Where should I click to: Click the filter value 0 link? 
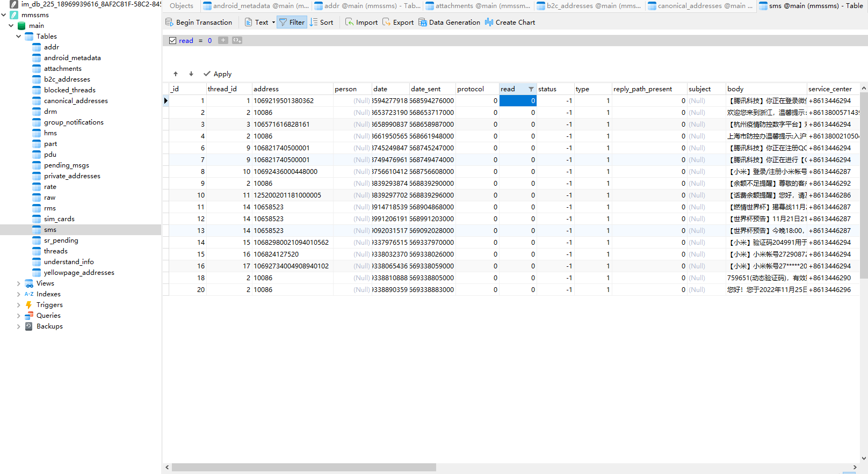coord(209,41)
